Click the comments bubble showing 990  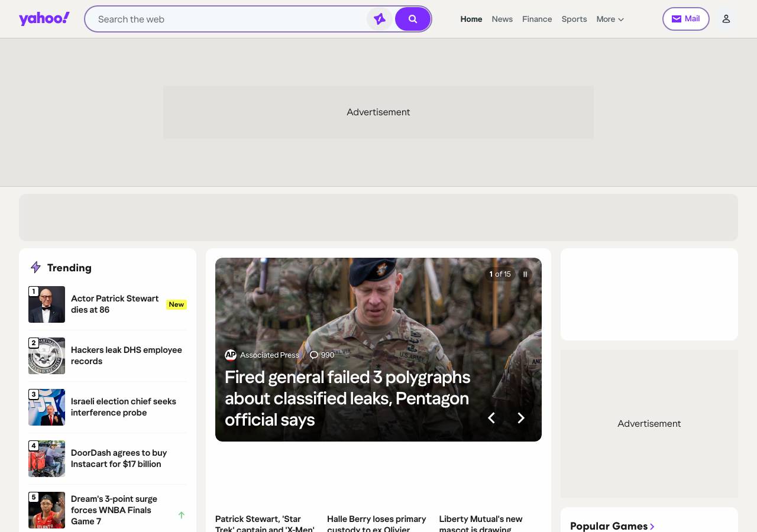pos(322,355)
